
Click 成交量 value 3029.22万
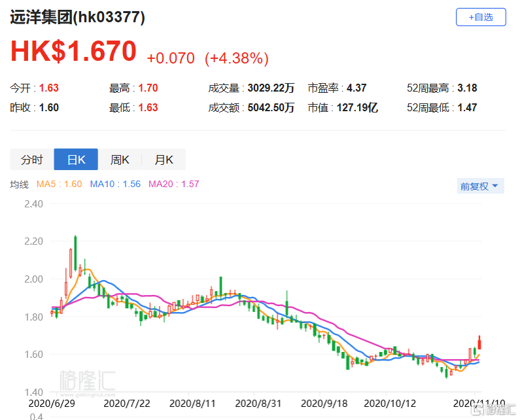click(x=271, y=88)
